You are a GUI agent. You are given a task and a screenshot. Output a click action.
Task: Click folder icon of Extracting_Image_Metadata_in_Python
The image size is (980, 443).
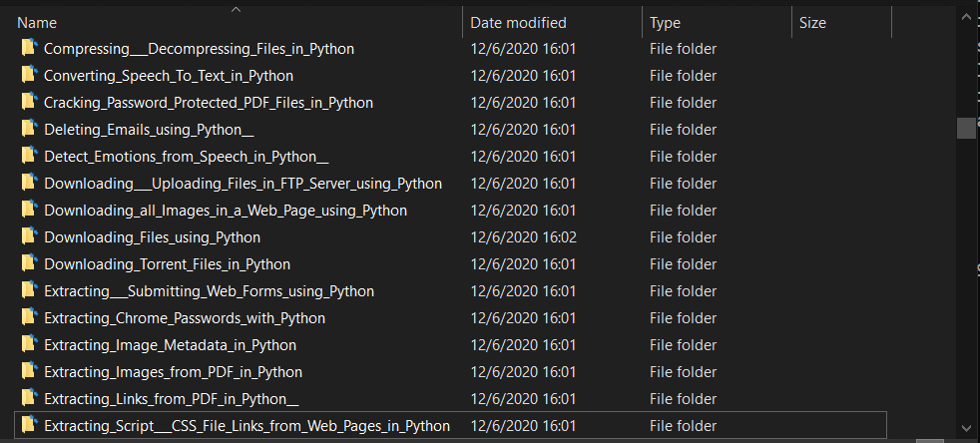pos(29,345)
